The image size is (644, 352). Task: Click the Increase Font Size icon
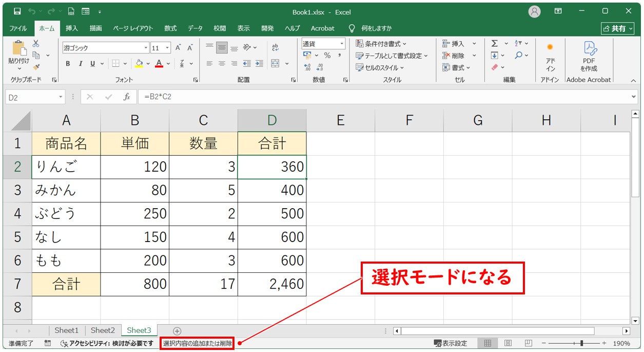tap(178, 48)
